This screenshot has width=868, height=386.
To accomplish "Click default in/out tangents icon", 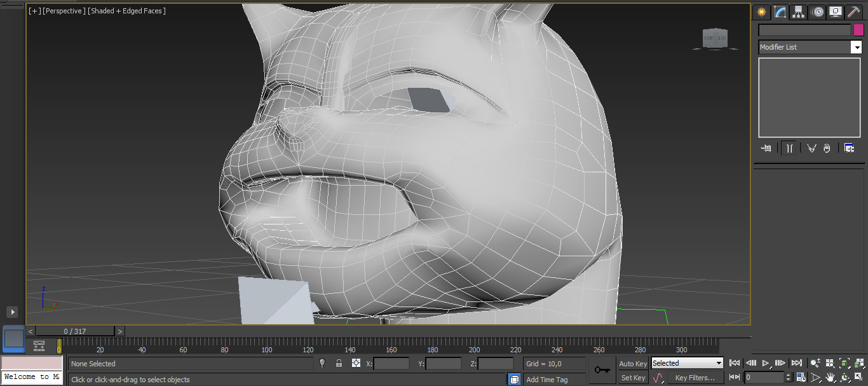I will (x=658, y=378).
